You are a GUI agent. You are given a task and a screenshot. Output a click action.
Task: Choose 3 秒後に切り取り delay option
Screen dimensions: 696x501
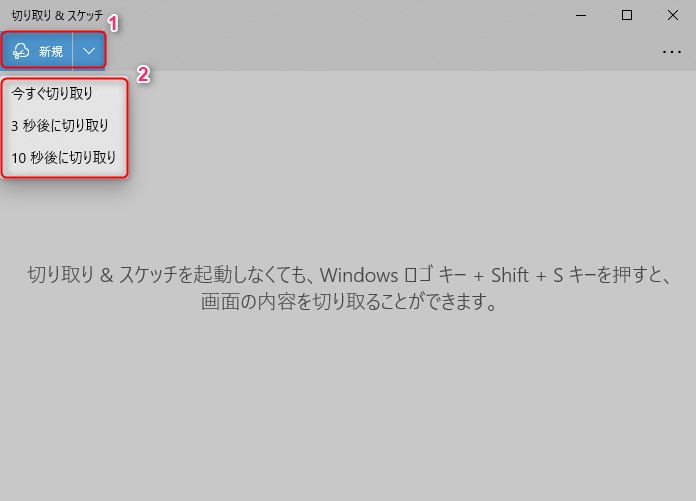[x=65, y=126]
